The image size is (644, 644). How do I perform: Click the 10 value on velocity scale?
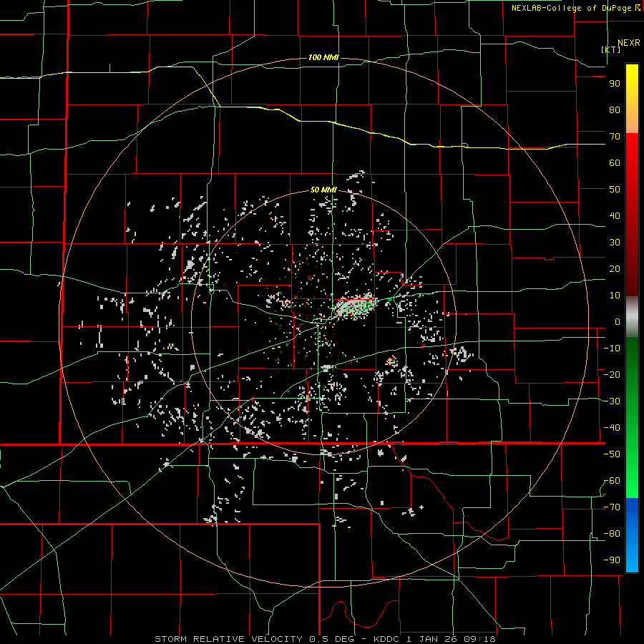615,296
